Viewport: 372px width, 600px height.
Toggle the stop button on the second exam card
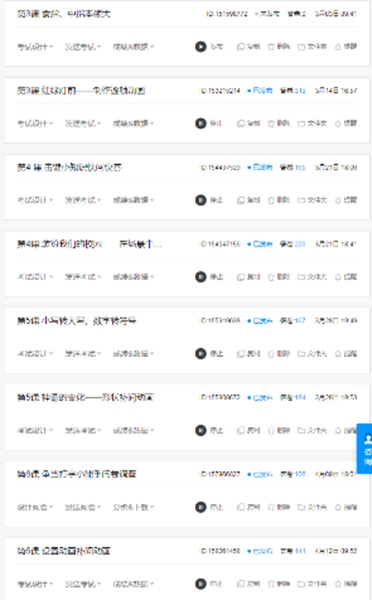click(201, 123)
